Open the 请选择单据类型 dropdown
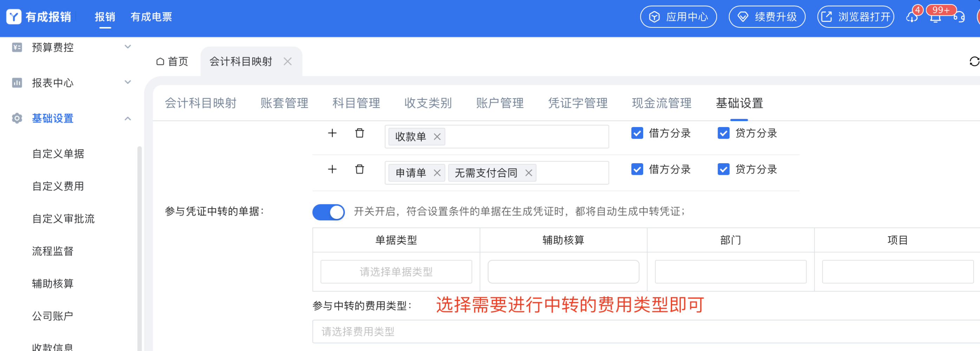The width and height of the screenshot is (980, 351). tap(396, 272)
